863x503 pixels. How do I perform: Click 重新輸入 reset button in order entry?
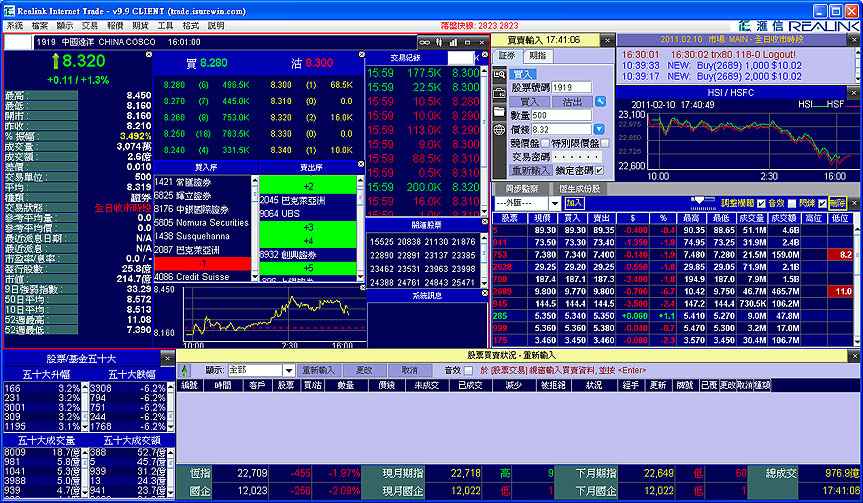[530, 171]
